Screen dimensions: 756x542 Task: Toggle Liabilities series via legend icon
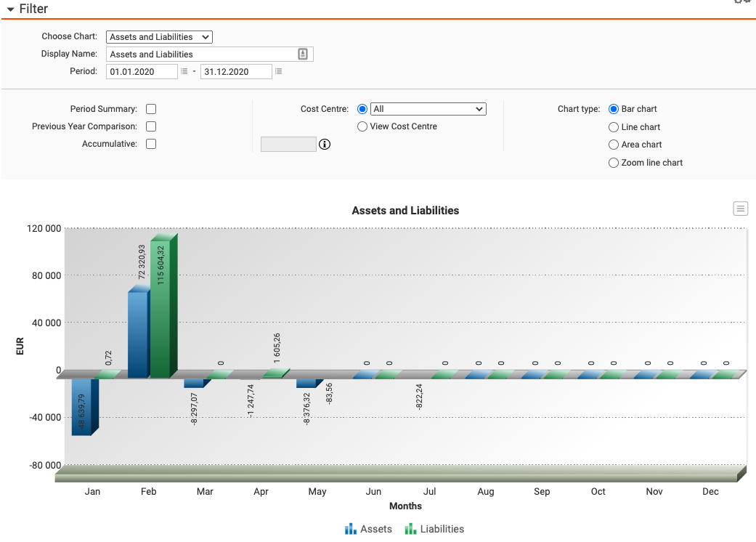410,529
